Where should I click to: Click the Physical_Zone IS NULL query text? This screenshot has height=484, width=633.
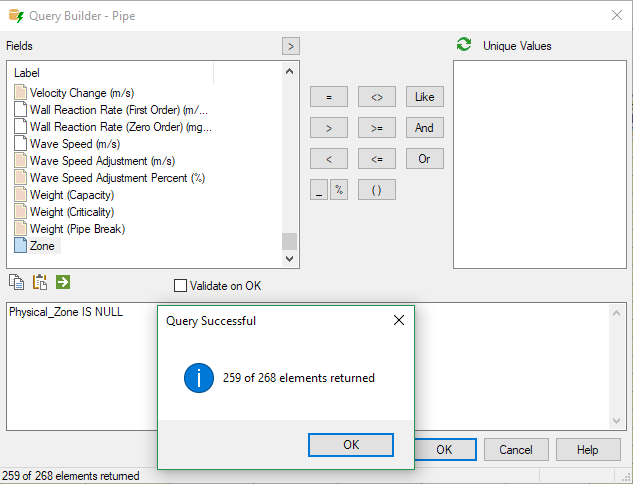66,312
